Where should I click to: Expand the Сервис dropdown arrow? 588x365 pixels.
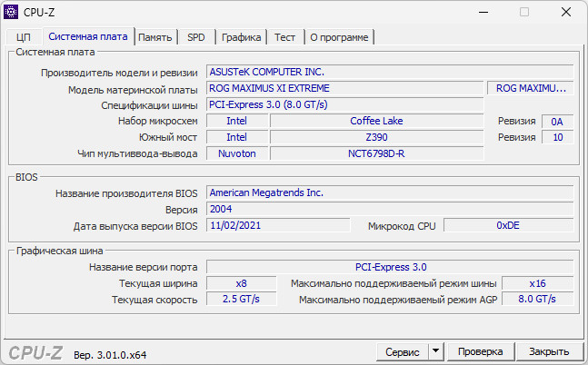(x=435, y=352)
